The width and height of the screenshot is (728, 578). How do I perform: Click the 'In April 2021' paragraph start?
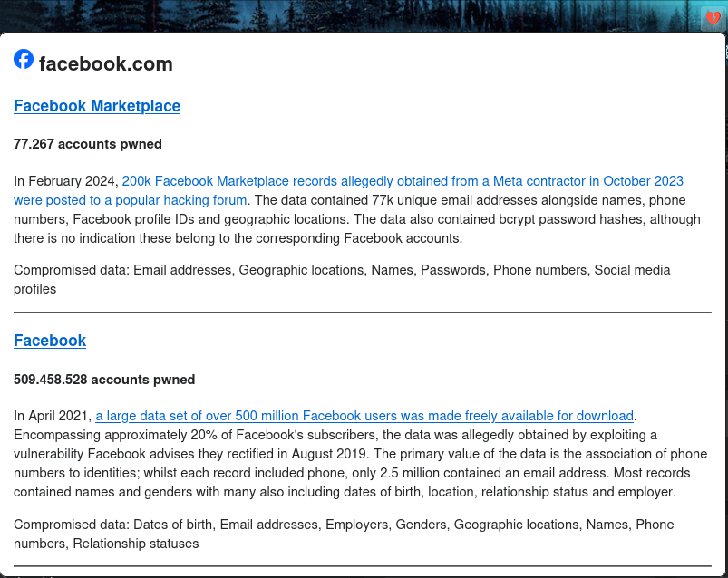tap(53, 416)
